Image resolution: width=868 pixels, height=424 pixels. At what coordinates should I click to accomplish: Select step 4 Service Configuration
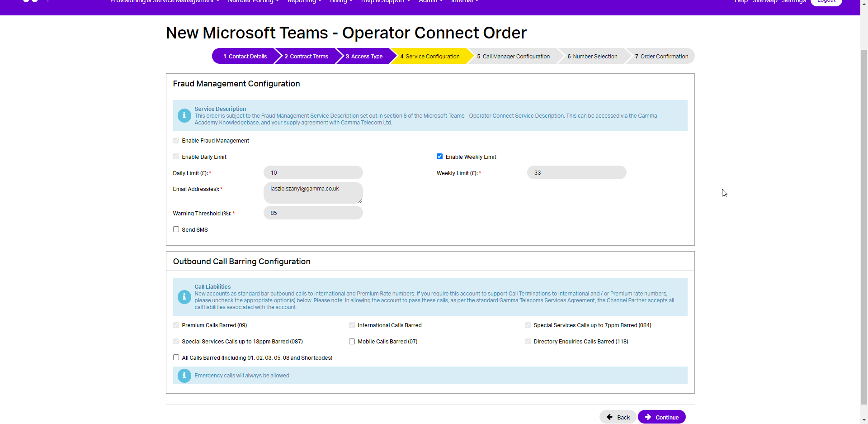(x=429, y=56)
